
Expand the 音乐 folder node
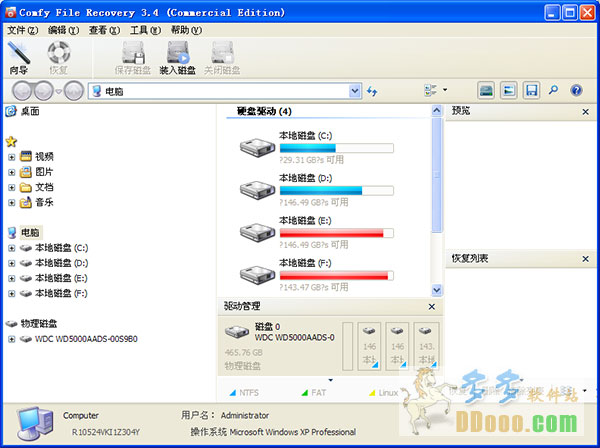pos(11,203)
